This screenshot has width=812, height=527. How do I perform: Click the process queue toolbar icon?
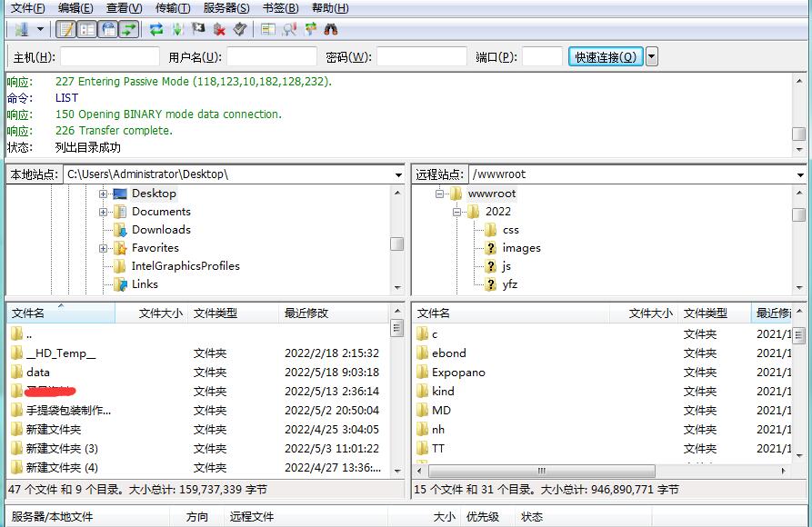coord(177,29)
